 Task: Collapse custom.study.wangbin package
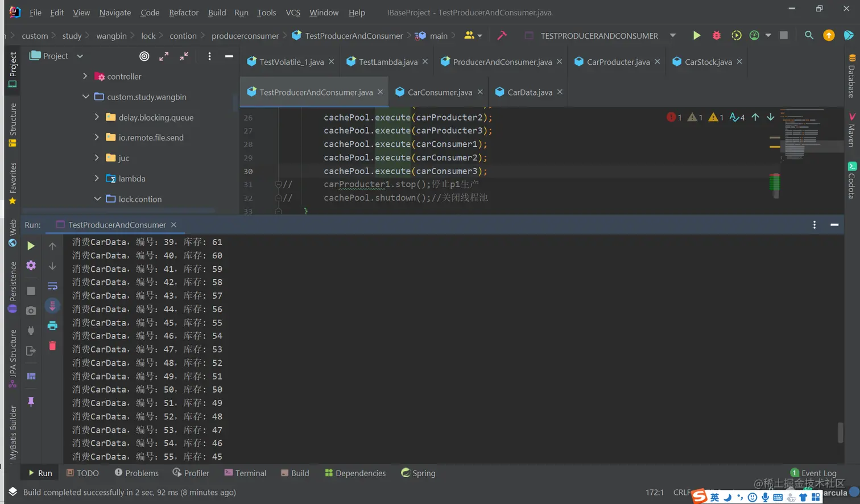coord(85,97)
